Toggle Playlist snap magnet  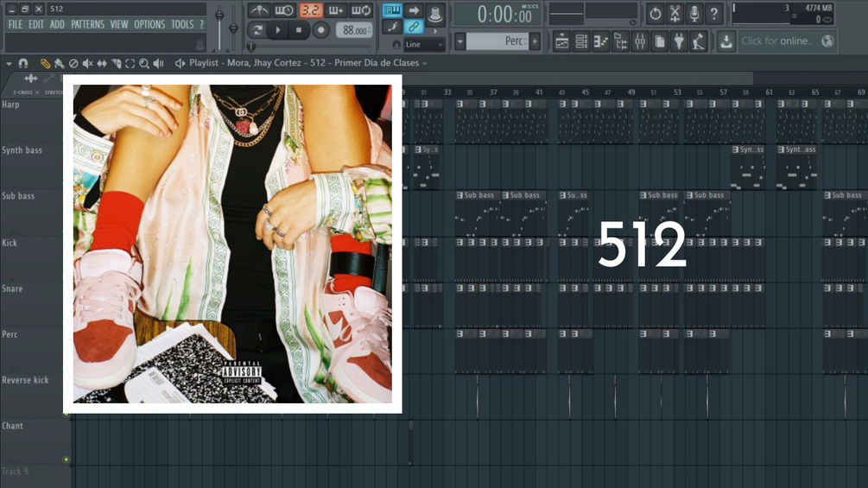[23, 64]
